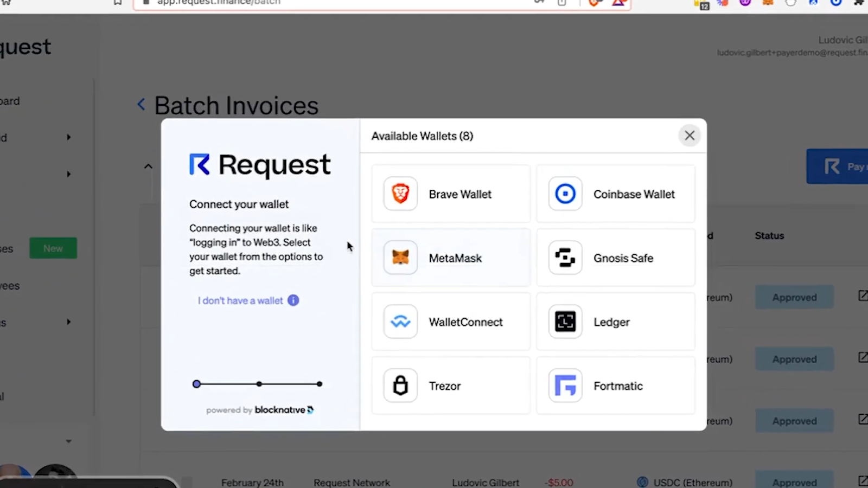The image size is (868, 488).
Task: Choose the Fortmatic wallet icon
Action: pyautogui.click(x=565, y=386)
